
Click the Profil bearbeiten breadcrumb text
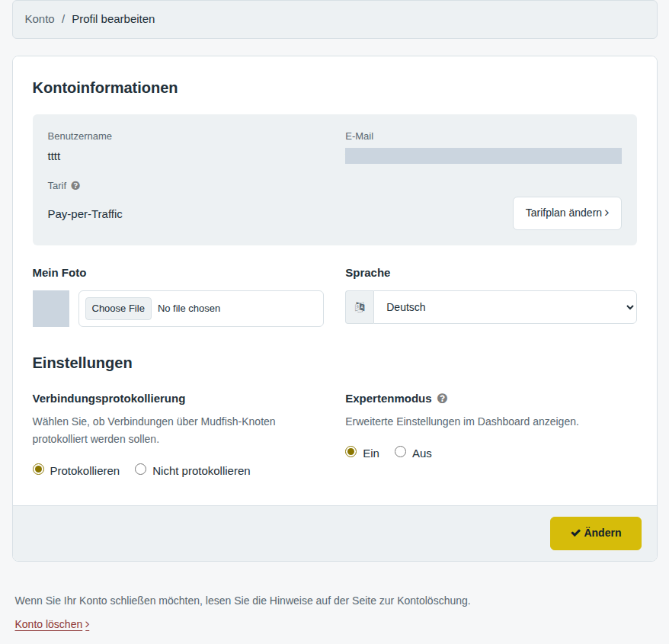point(113,19)
